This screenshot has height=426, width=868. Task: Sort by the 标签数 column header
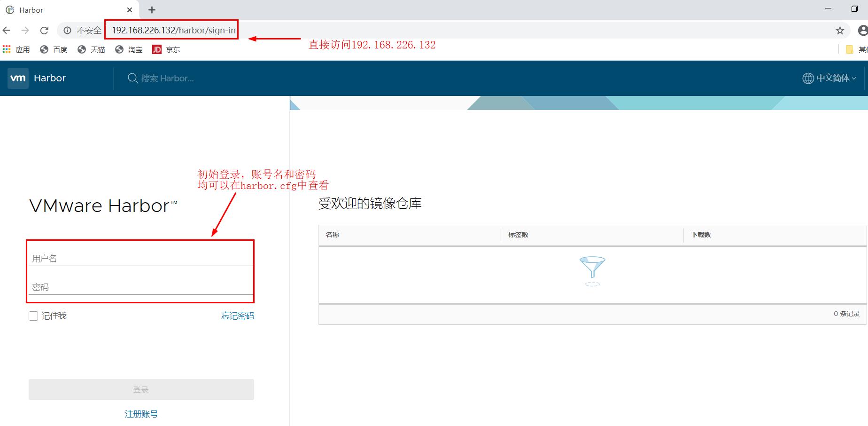pos(518,235)
